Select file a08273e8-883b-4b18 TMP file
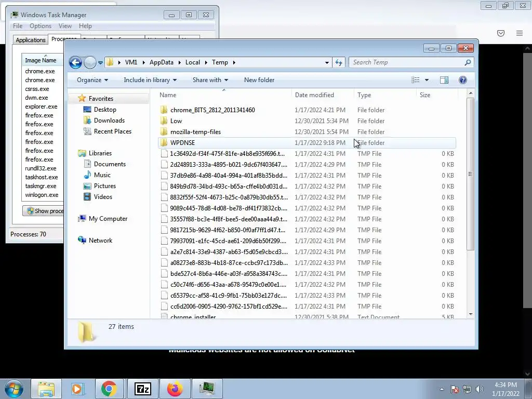The width and height of the screenshot is (532, 399). (307, 262)
